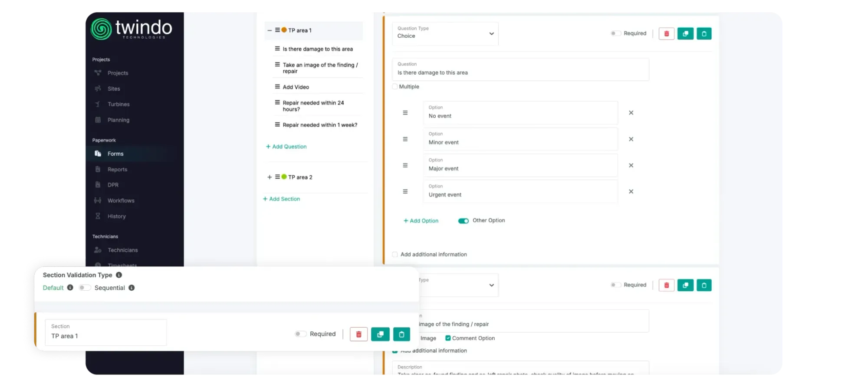
Task: Click the Add Option link
Action: coord(421,221)
